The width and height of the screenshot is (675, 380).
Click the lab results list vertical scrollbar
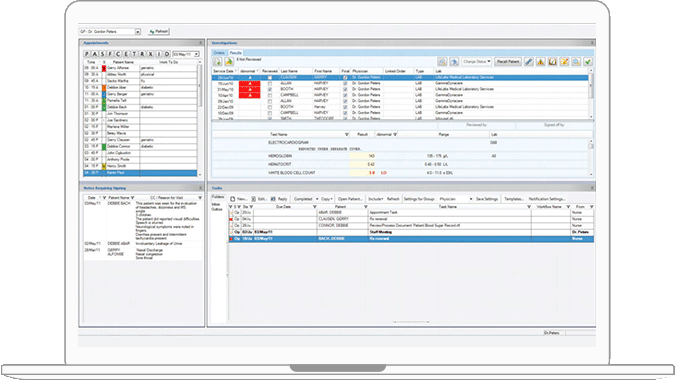[x=591, y=93]
